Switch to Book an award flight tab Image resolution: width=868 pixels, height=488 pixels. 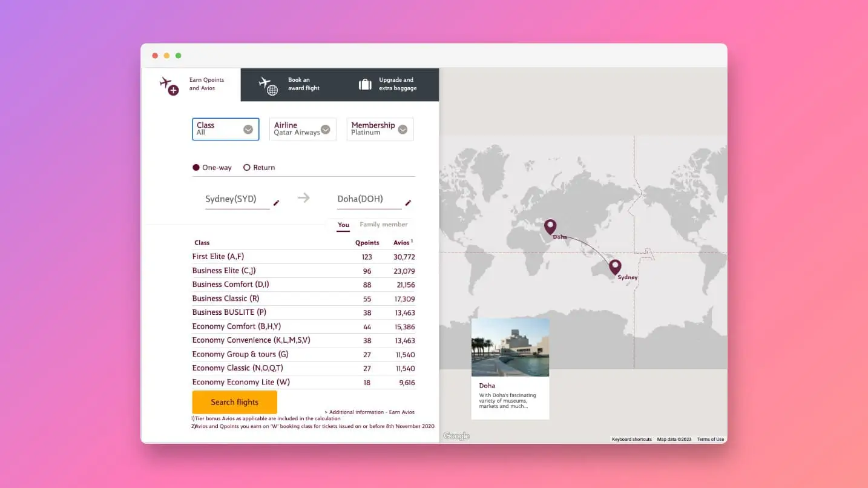(290, 84)
